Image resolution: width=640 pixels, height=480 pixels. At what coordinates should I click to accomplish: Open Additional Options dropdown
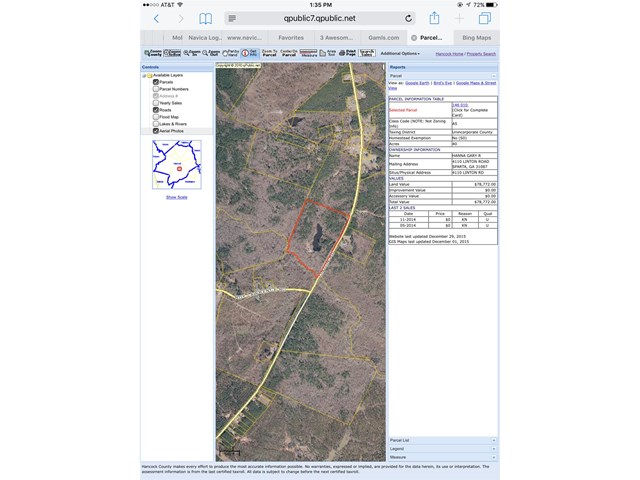[x=400, y=53]
